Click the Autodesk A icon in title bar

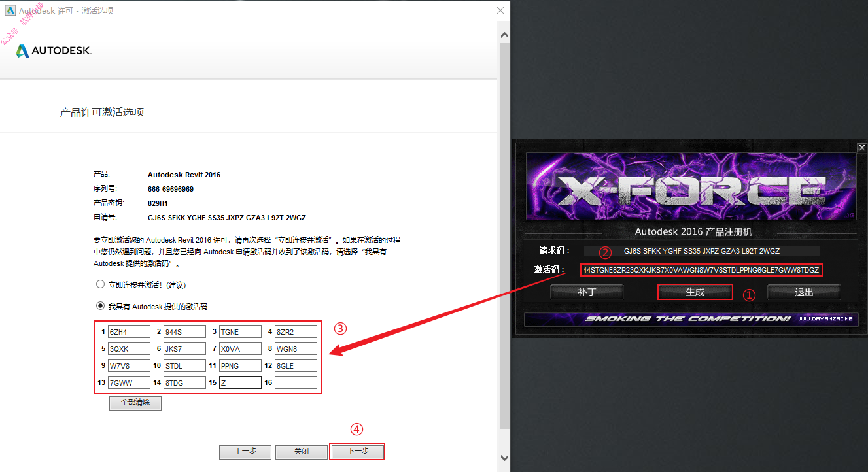10,11
